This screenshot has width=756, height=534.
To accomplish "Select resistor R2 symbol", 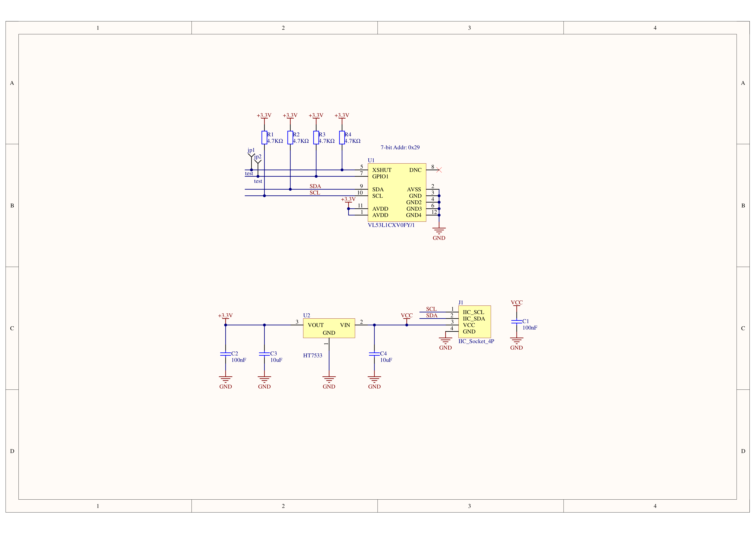I will [x=290, y=138].
